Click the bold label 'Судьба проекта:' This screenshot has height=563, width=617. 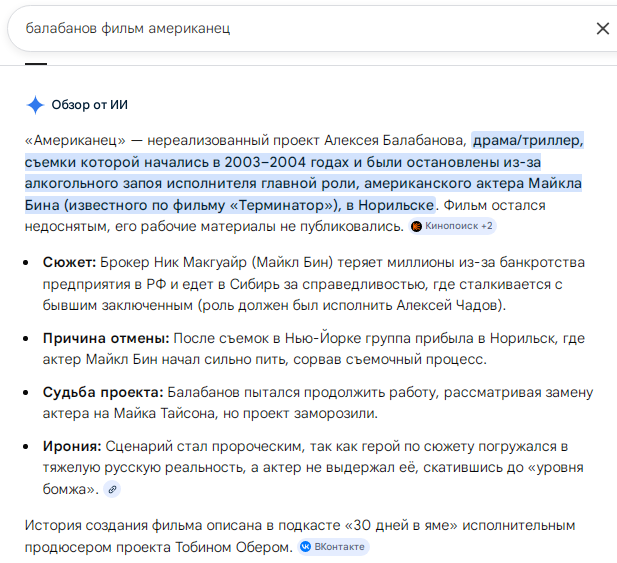(x=103, y=392)
